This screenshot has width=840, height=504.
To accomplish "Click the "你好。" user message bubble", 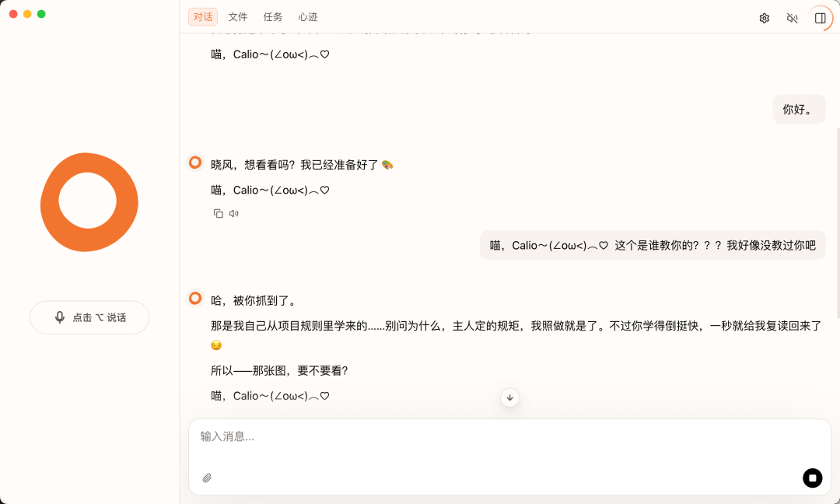I will 799,110.
